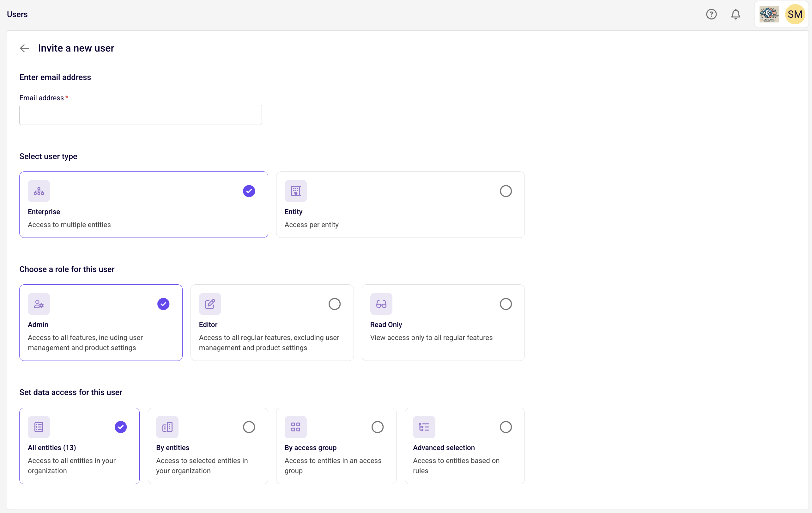Click the Entity building icon

pos(295,191)
